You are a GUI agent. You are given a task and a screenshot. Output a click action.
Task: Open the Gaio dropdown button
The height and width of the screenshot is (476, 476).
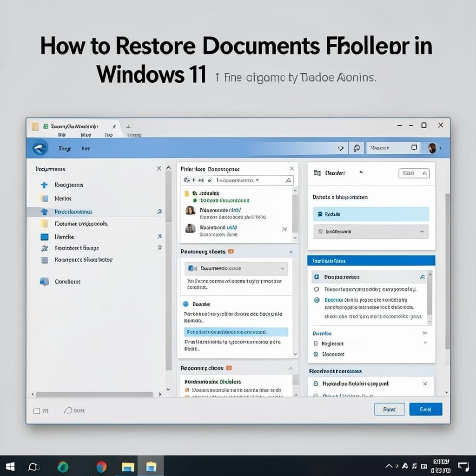[x=414, y=173]
